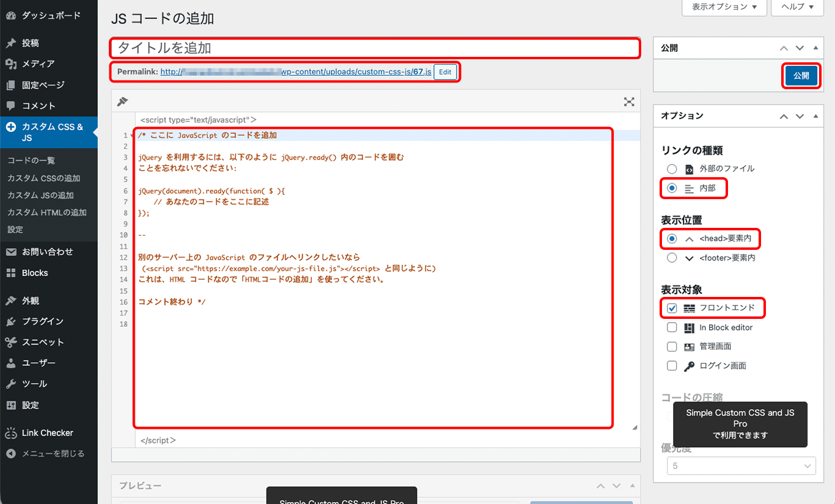Open the ツール menu in sidebar
835x504 pixels.
click(x=34, y=384)
